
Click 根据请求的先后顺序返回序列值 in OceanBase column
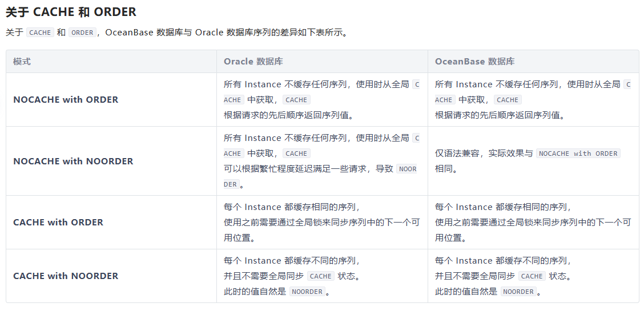(x=497, y=115)
